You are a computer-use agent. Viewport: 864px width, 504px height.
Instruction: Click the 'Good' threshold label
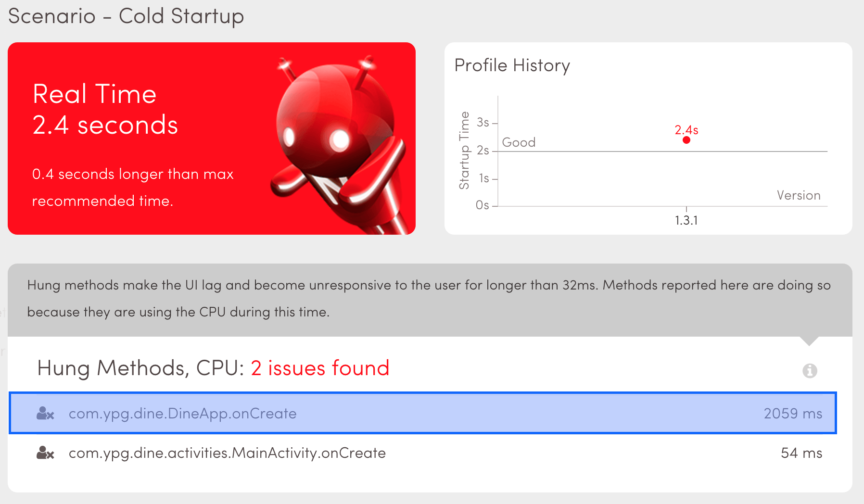[x=519, y=142]
